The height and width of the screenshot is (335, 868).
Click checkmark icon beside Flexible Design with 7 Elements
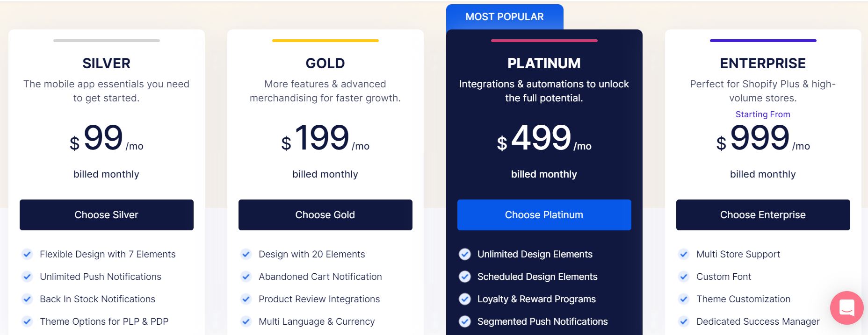(x=27, y=254)
